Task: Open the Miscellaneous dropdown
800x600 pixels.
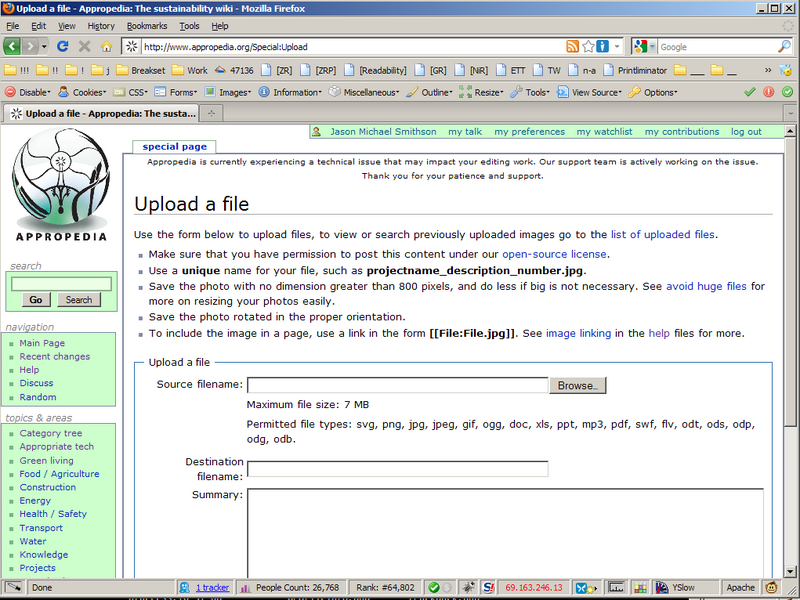Action: coord(364,92)
